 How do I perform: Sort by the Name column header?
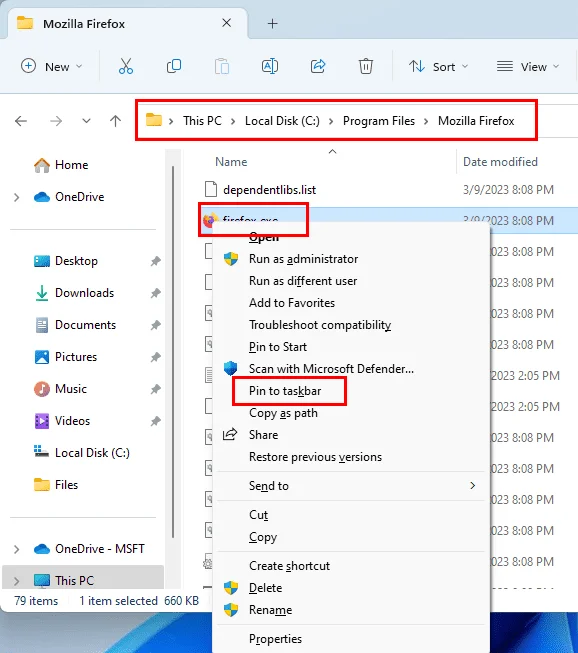[231, 162]
